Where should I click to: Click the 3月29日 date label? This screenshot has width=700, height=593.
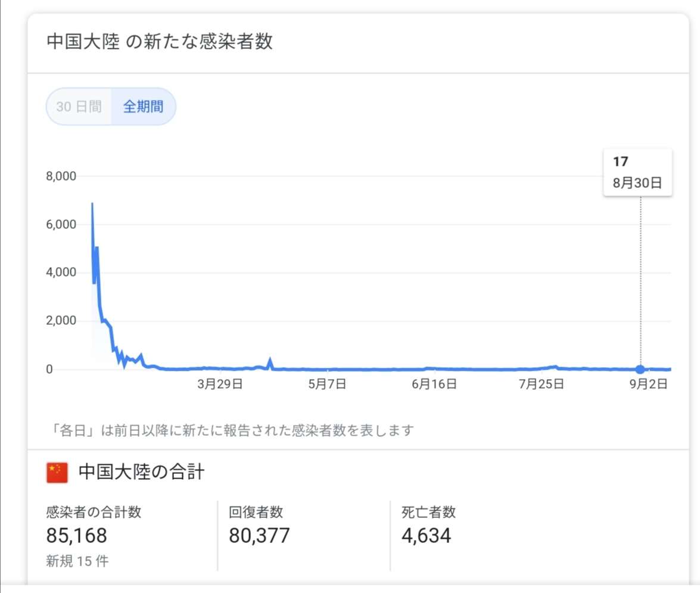(x=220, y=384)
